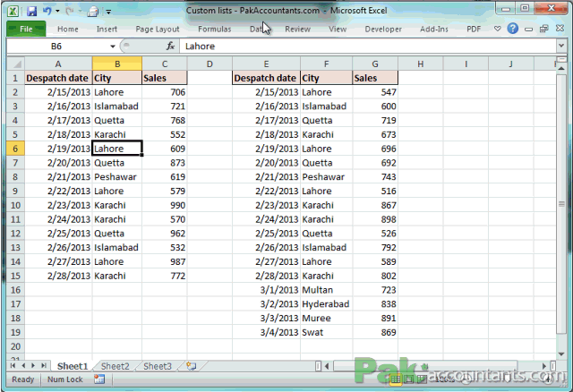
Task: Go to next sheet navigation arrow
Action: click(33, 366)
